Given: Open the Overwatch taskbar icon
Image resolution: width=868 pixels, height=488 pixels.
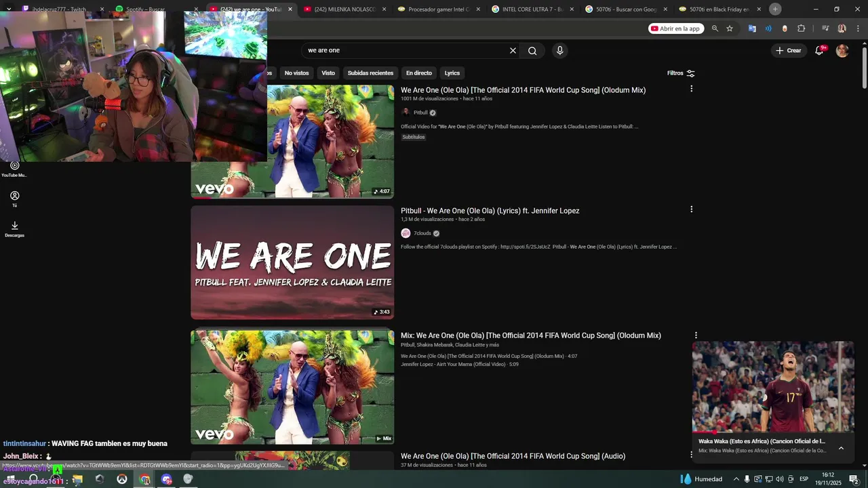Looking at the screenshot, I should [122, 479].
